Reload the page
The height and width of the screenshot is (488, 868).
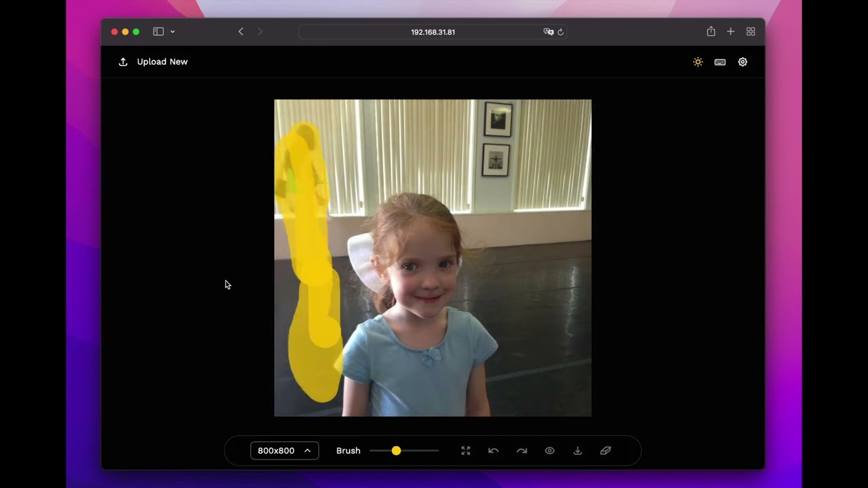click(560, 32)
